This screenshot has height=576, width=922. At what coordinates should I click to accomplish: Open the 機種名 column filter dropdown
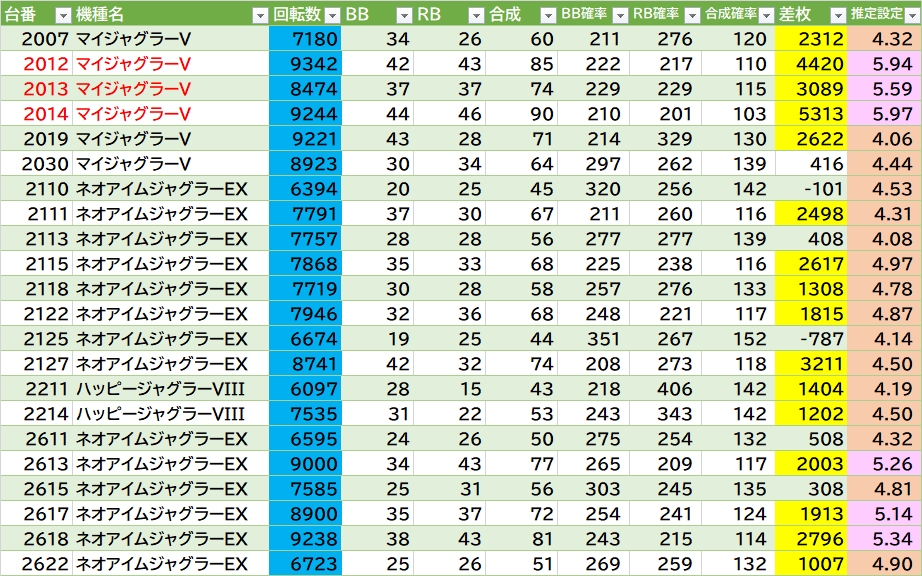click(x=258, y=15)
